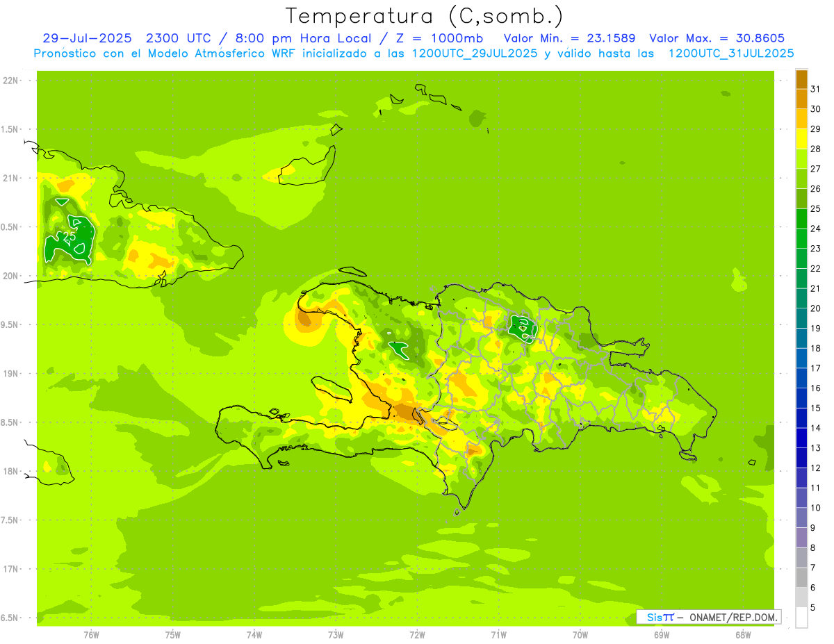
Task: Click the colorbar label '15'
Action: pos(815,408)
